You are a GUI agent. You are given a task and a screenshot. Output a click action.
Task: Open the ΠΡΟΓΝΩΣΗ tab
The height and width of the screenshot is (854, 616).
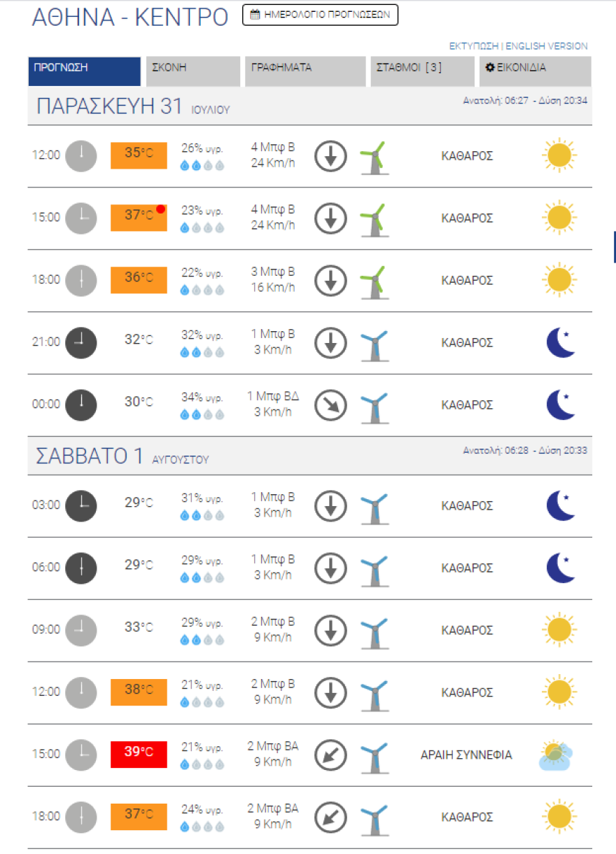(85, 71)
